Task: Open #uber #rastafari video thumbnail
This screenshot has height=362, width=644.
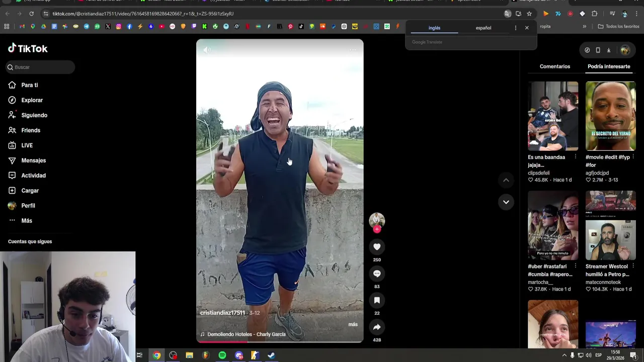Action: (553, 225)
